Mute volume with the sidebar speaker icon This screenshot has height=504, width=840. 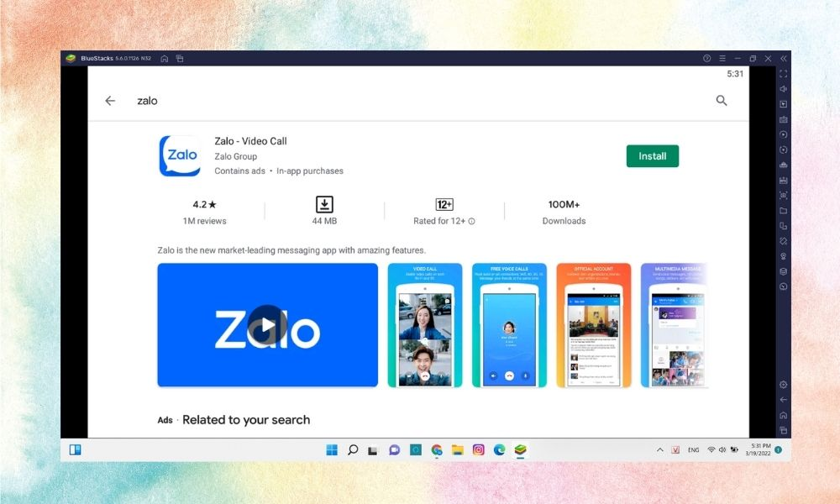click(783, 88)
